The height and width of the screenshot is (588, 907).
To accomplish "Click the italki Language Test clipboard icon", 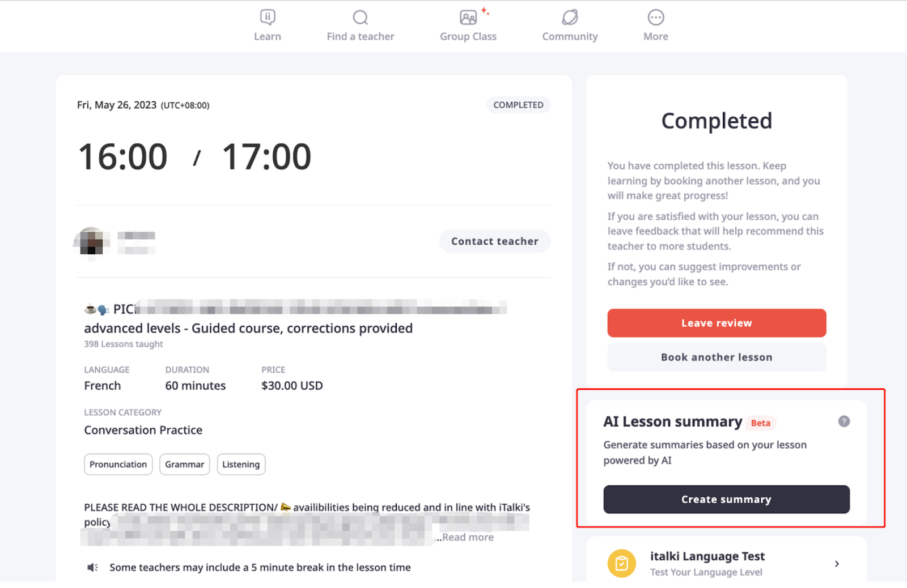I will pos(622,563).
